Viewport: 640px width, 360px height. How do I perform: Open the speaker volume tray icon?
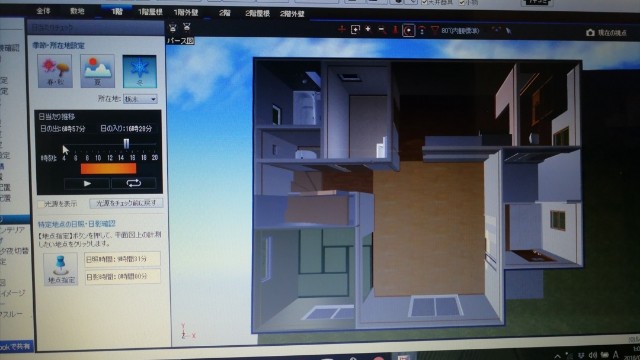tap(593, 356)
